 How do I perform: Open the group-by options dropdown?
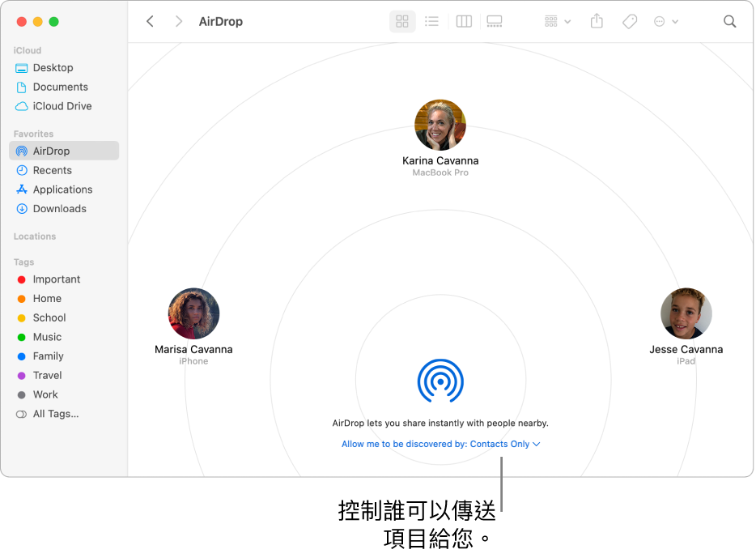coord(558,21)
